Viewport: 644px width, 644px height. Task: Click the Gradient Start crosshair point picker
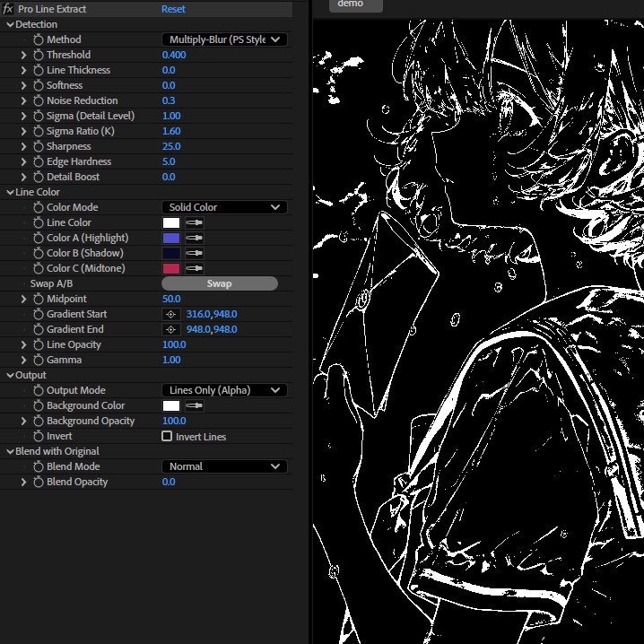[x=170, y=314]
